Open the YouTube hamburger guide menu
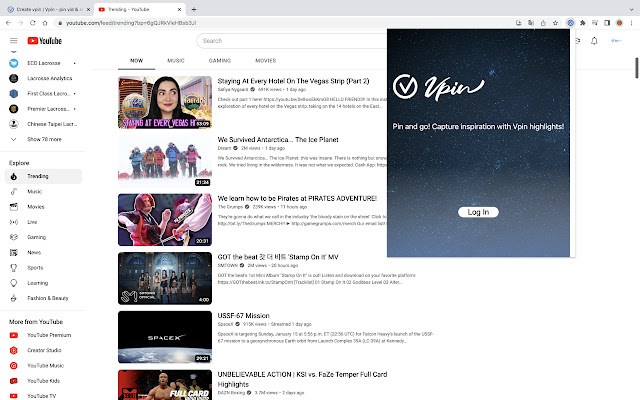 click(13, 40)
